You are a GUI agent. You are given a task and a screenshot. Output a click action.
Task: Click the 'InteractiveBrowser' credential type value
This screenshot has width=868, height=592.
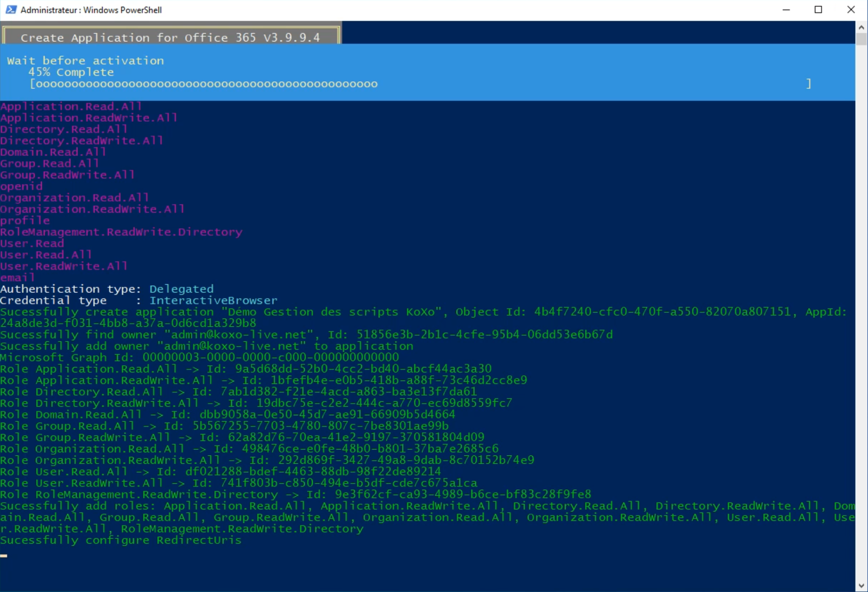coord(213,301)
